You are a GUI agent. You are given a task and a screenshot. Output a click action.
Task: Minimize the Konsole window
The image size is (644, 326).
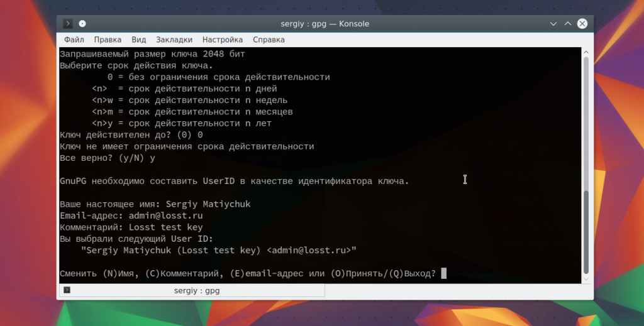coord(553,24)
